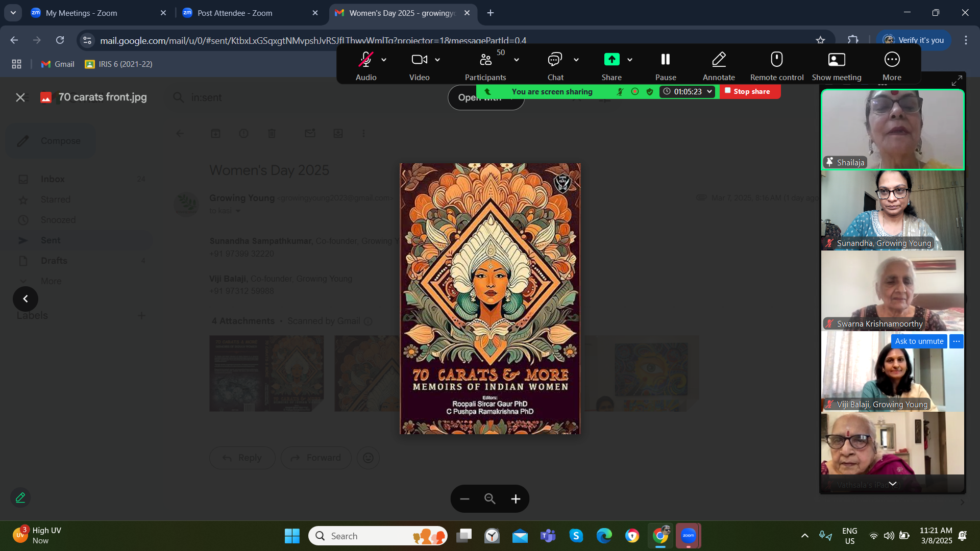This screenshot has height=551, width=980.
Task: Expand audio options arrow next to Audio
Action: tap(384, 60)
